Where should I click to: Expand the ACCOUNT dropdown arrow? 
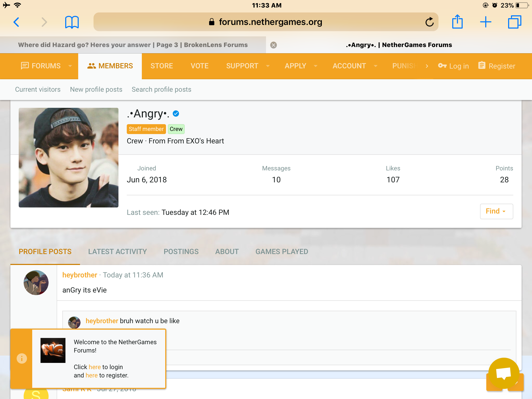click(x=376, y=66)
